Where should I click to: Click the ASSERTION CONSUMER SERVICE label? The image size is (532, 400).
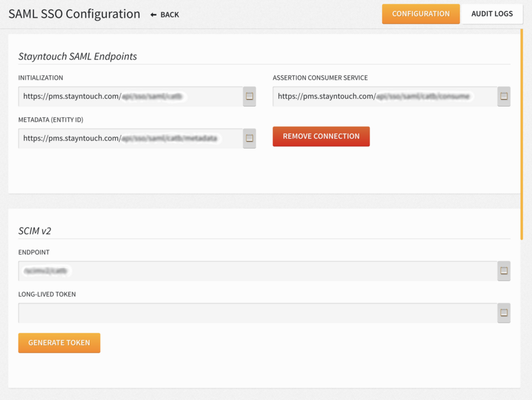coord(320,77)
